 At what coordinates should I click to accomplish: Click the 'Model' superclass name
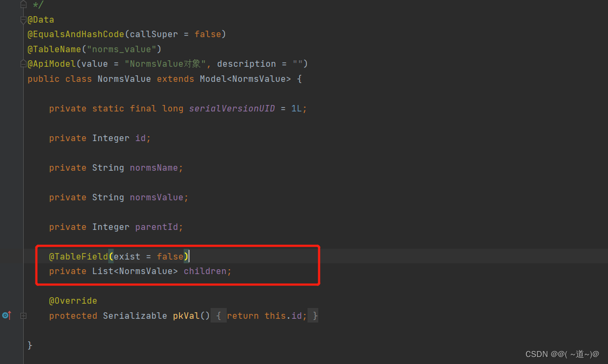tap(213, 79)
